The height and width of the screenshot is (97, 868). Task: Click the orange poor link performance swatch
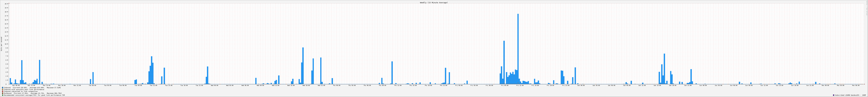pos(3,90)
